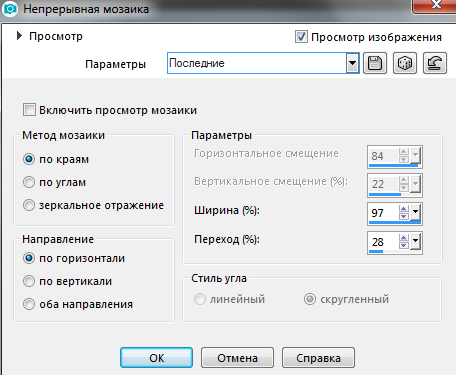Open the Ширина slider dropdown arrow
The width and height of the screenshot is (456, 375).
tap(415, 212)
